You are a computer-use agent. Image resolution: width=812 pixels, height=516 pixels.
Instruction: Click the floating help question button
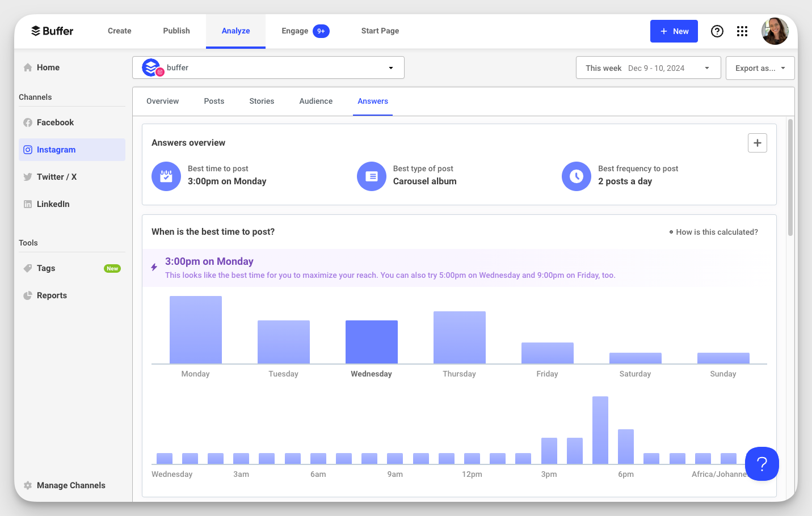pyautogui.click(x=761, y=464)
